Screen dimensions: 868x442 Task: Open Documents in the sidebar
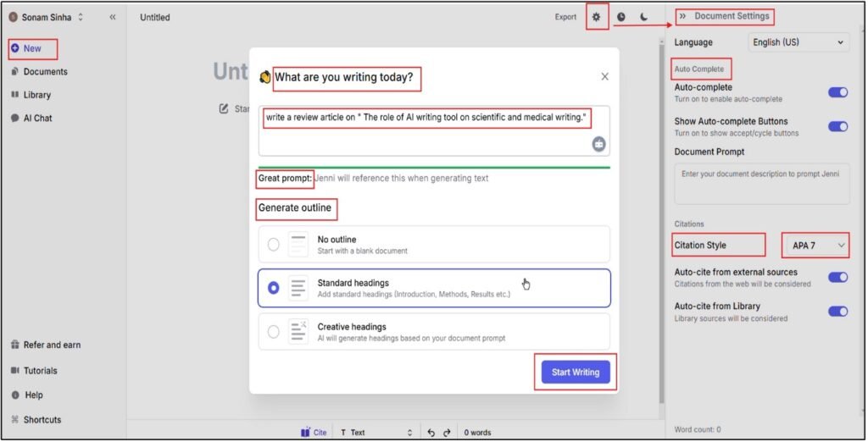click(x=39, y=71)
